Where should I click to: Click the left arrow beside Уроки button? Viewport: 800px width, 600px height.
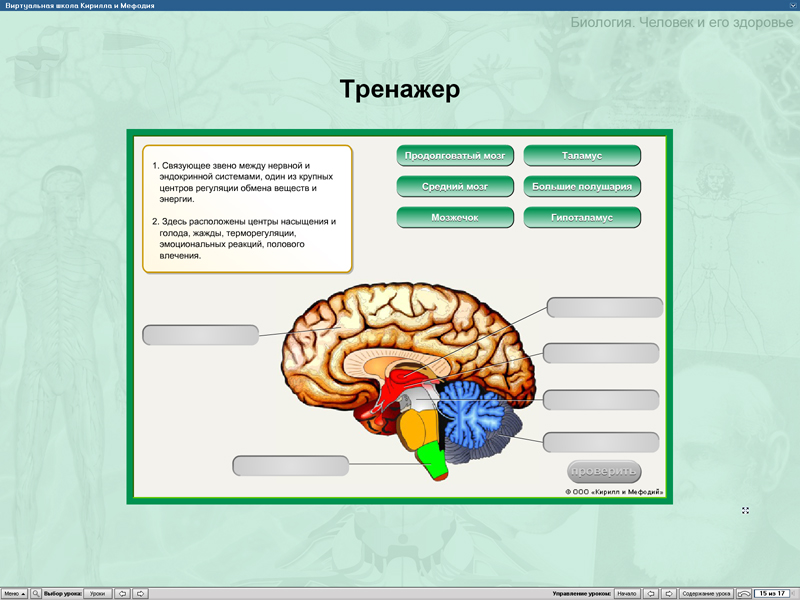coord(122,593)
